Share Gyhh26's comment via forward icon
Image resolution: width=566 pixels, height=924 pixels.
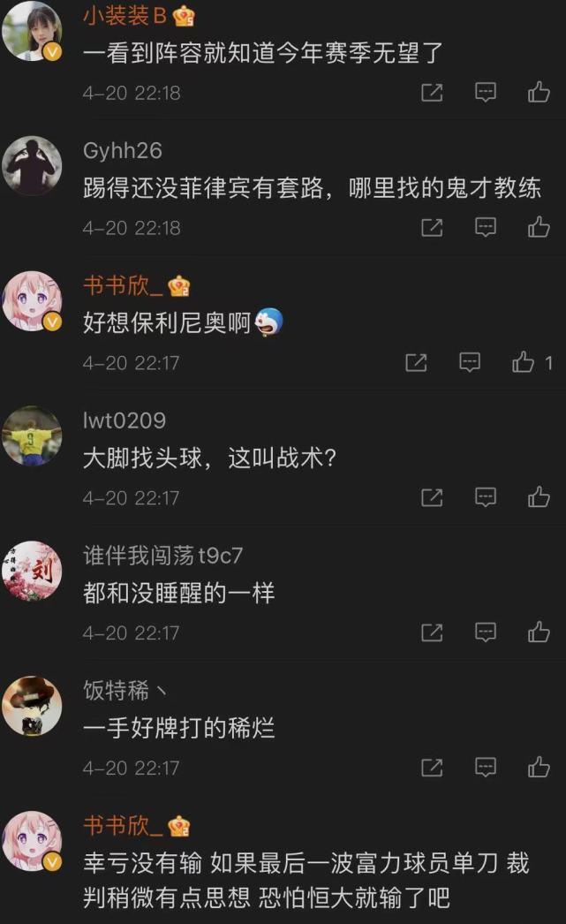[432, 227]
